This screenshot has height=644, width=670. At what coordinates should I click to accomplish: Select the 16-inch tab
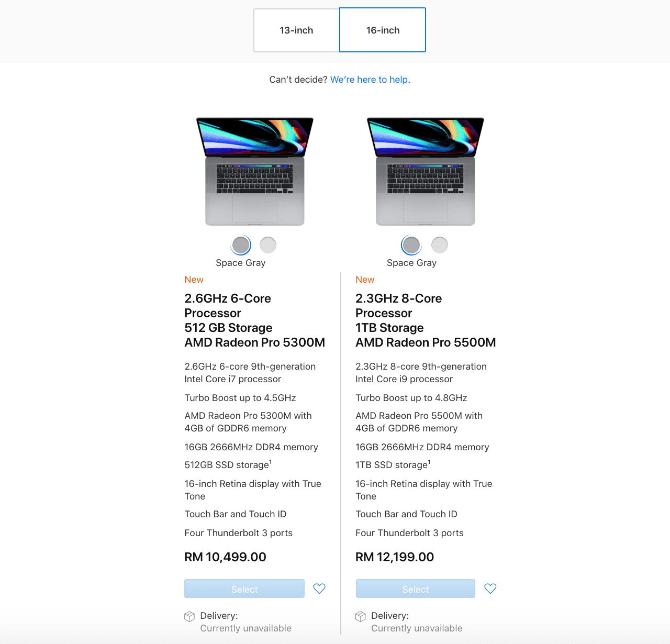click(383, 30)
